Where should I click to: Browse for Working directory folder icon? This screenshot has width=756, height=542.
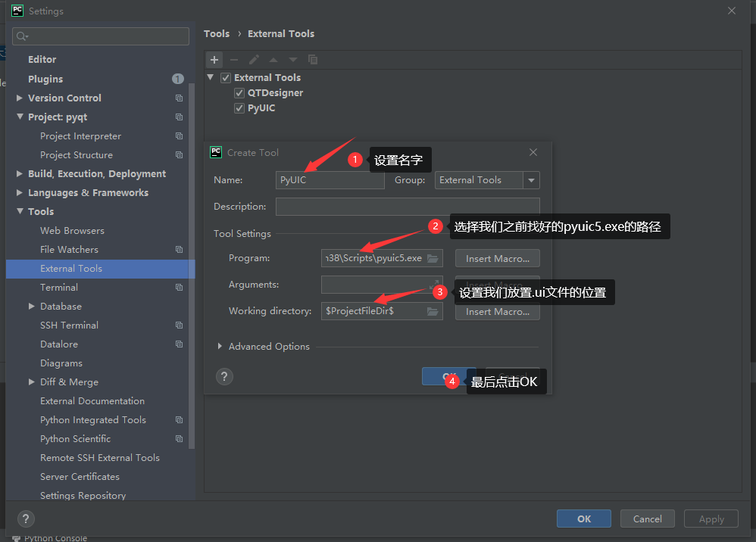[433, 311]
